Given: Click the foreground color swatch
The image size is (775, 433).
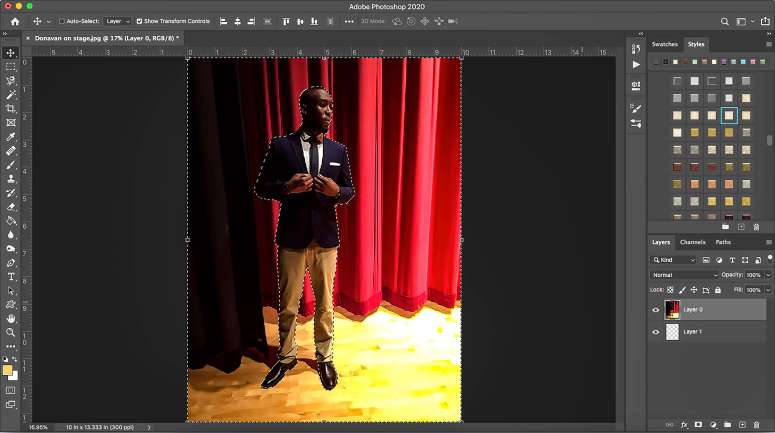Looking at the screenshot, I should 8,370.
